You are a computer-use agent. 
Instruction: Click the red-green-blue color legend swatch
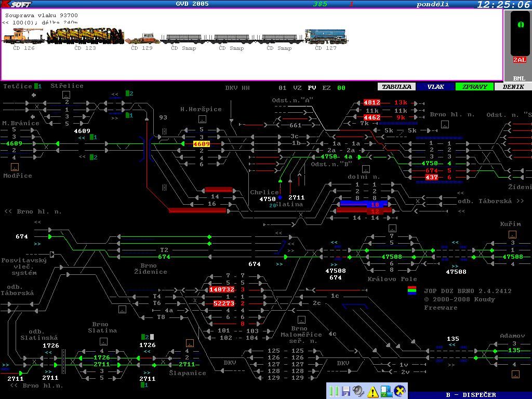[412, 291]
